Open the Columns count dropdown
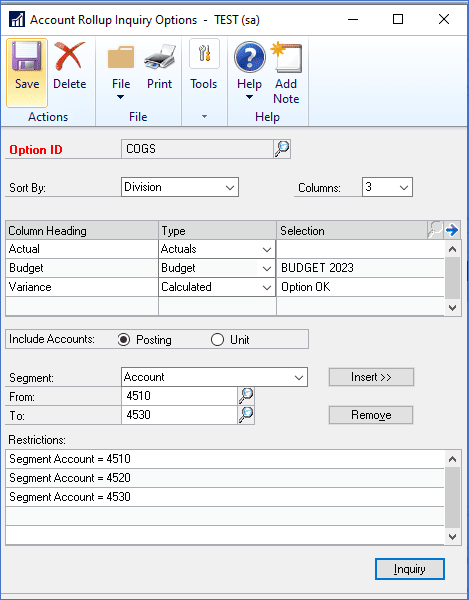469x600 pixels. pos(387,187)
